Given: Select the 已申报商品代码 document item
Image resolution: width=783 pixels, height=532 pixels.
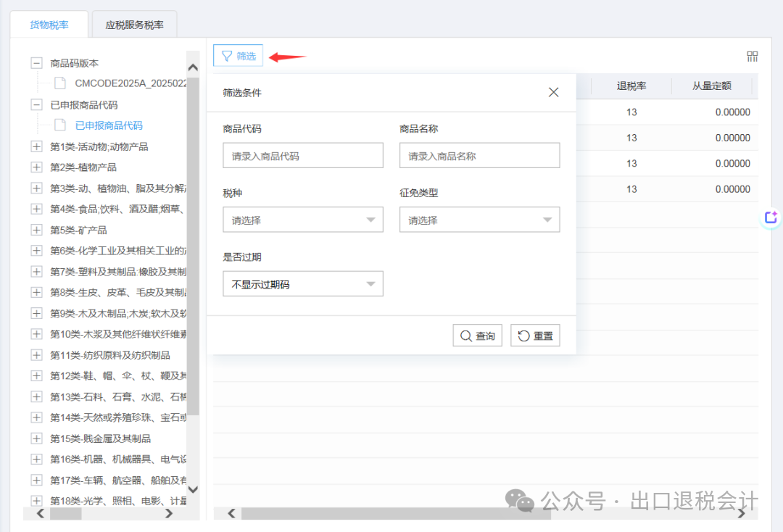Looking at the screenshot, I should tap(109, 125).
